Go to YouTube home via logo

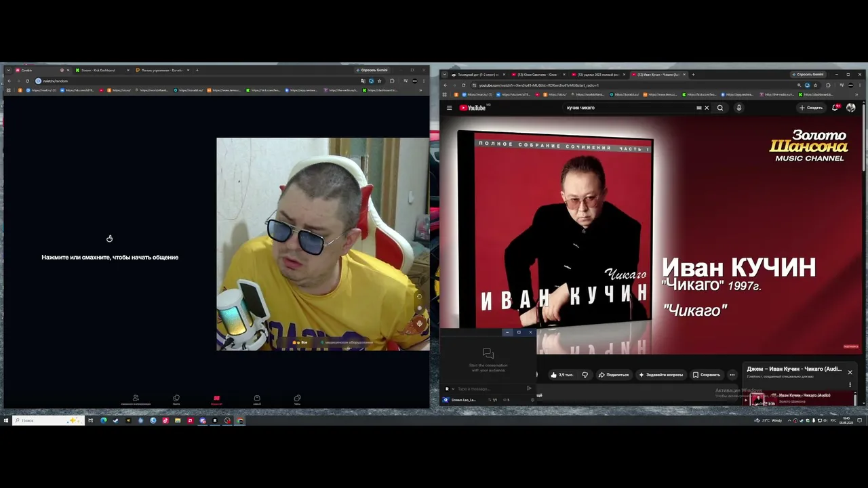(x=473, y=108)
